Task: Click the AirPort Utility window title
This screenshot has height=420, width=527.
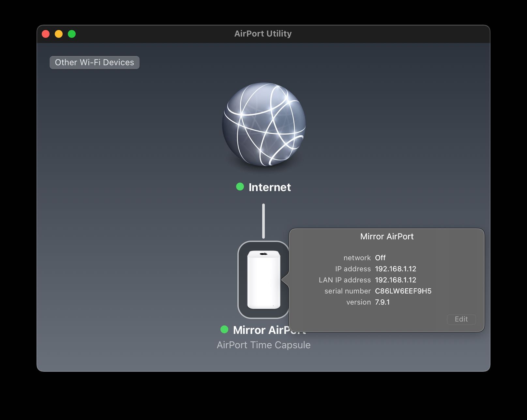Action: click(x=263, y=34)
